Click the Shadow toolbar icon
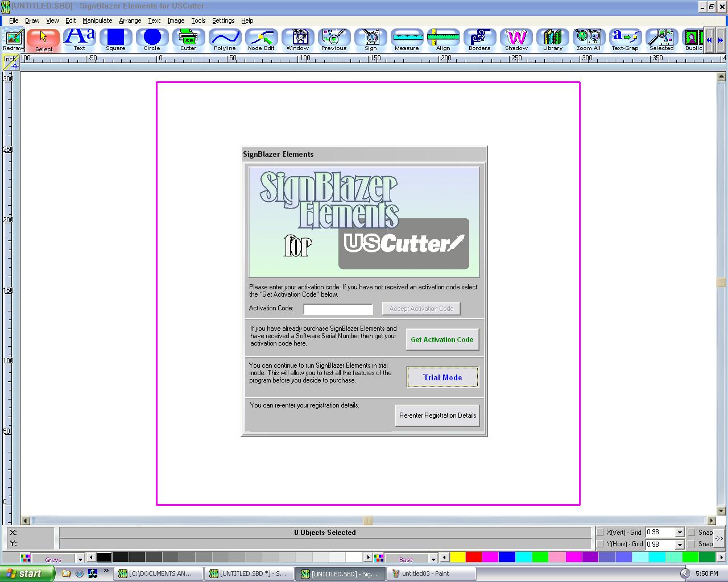728x582 pixels. (516, 38)
